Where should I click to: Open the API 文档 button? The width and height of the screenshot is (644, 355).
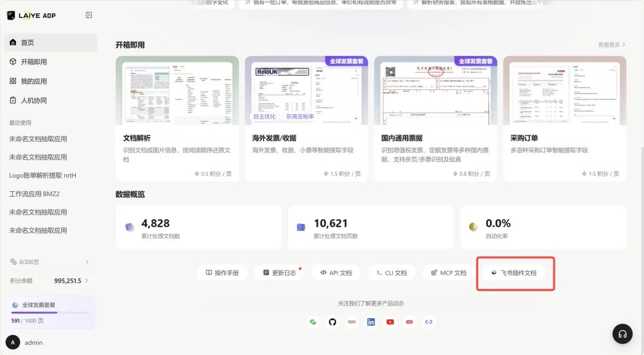[x=336, y=273]
